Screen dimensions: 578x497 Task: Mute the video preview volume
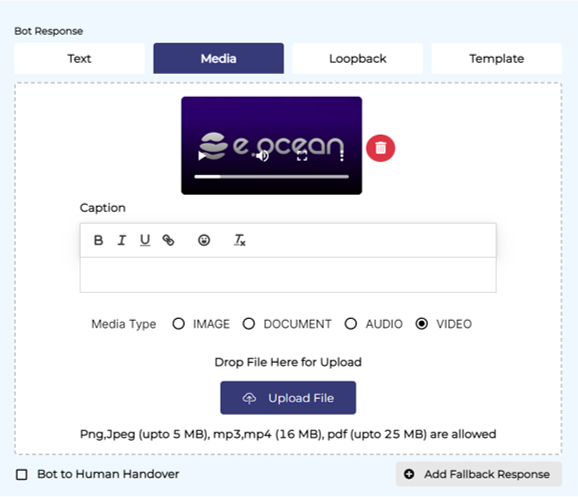point(262,156)
